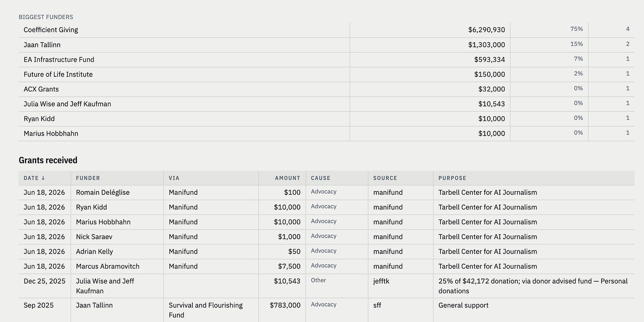Click the VIA column header
644x322 pixels.
coord(174,178)
